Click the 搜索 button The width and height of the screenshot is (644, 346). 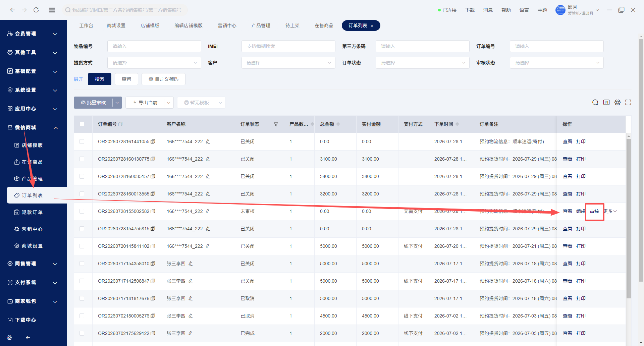pos(100,79)
